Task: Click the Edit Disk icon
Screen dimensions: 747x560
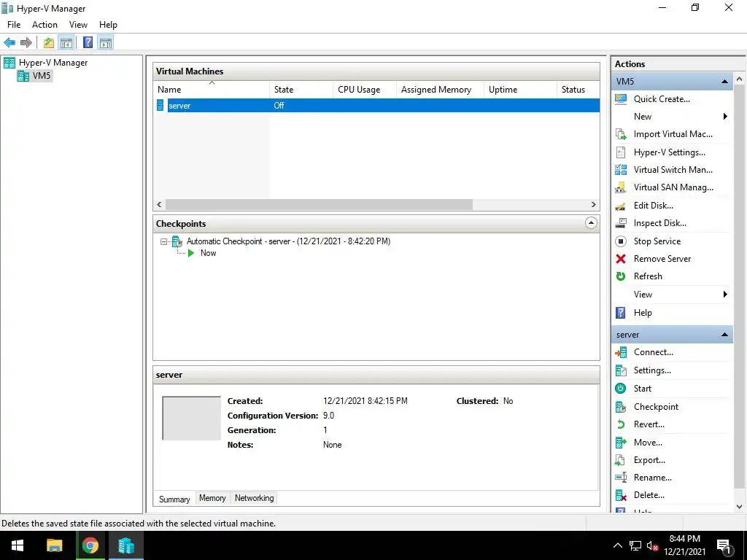Action: pyautogui.click(x=621, y=206)
